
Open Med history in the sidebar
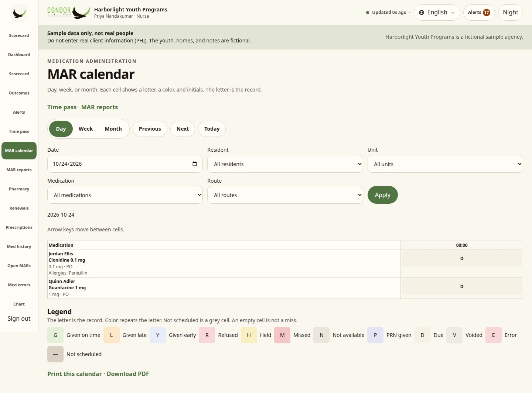19,247
